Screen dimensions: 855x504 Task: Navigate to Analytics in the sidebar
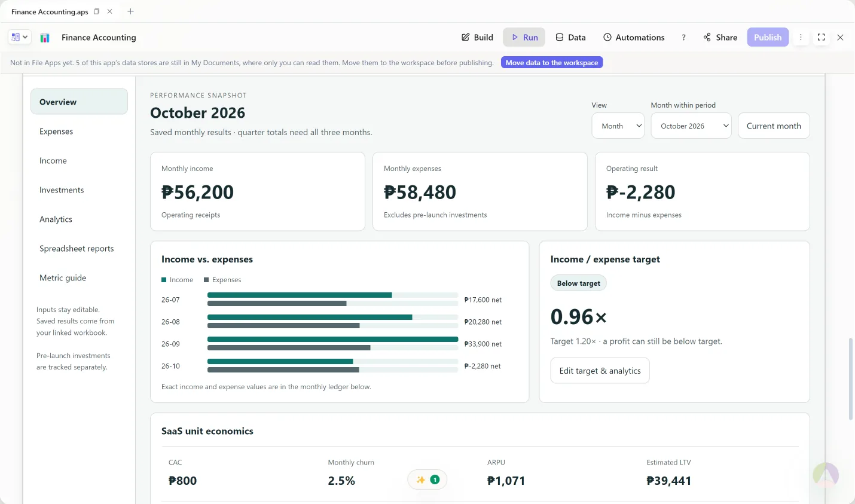pyautogui.click(x=79, y=219)
